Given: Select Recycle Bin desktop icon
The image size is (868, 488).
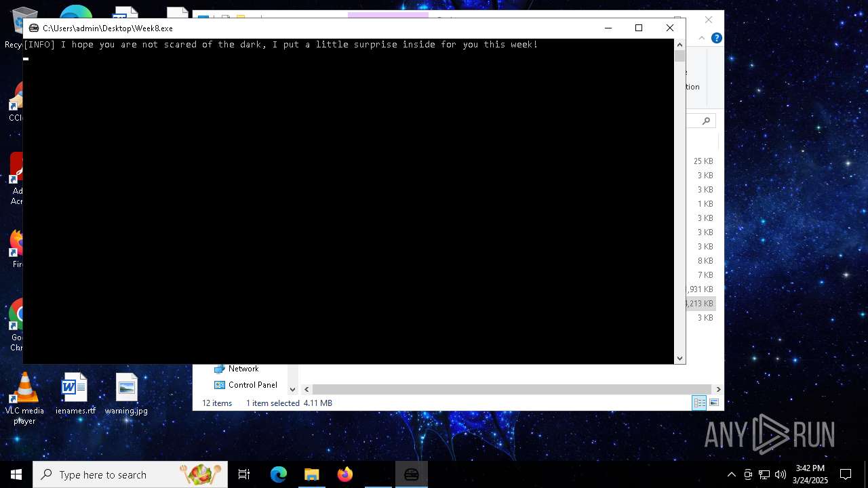Looking at the screenshot, I should (15, 27).
